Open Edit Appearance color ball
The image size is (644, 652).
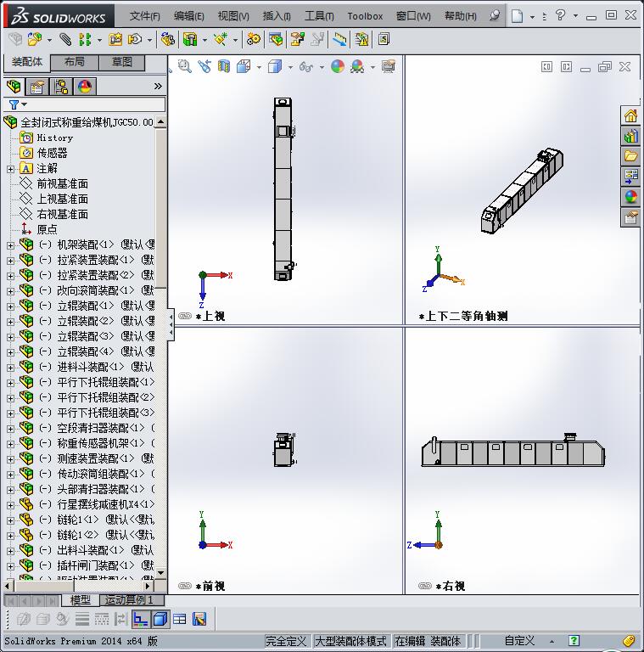tap(338, 66)
